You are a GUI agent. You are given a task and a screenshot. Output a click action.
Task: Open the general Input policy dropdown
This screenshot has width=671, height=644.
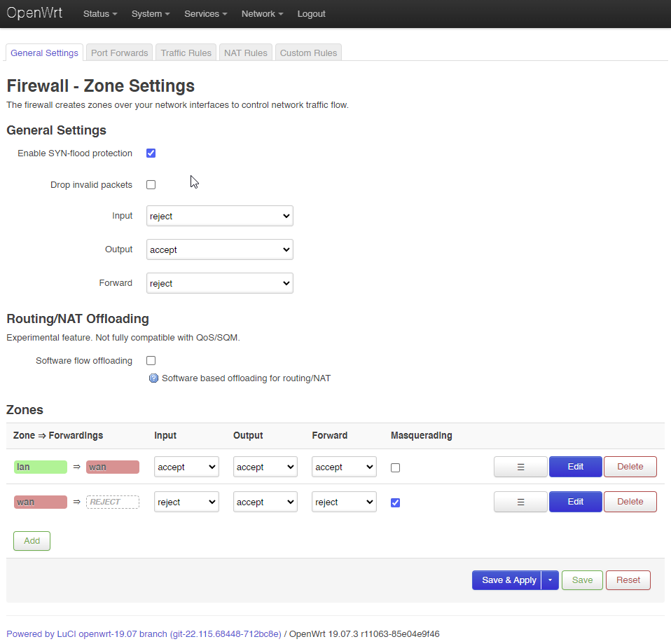coord(219,216)
